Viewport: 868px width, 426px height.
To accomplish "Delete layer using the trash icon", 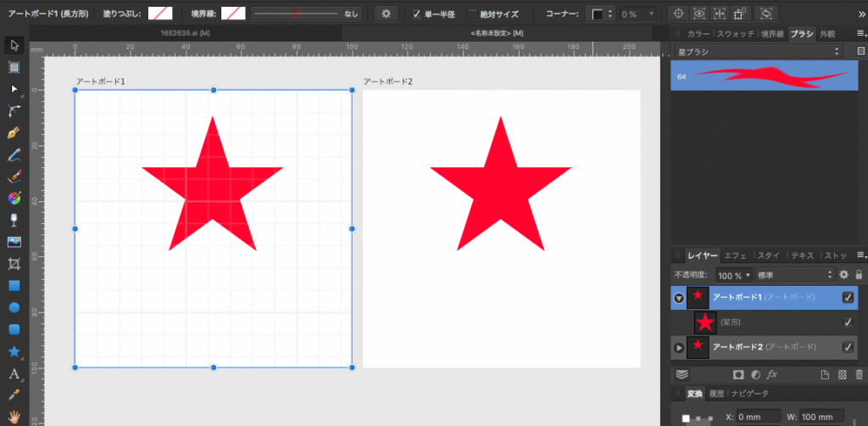I will [x=859, y=374].
